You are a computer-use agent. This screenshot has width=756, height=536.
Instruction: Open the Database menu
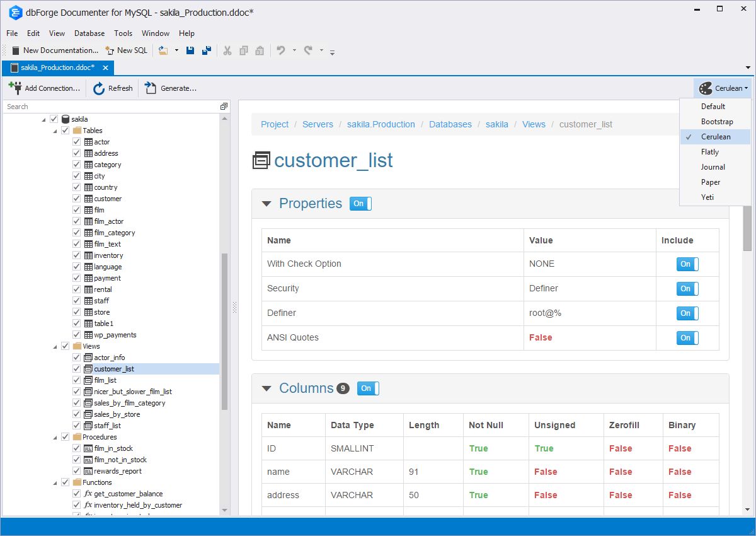pos(89,33)
